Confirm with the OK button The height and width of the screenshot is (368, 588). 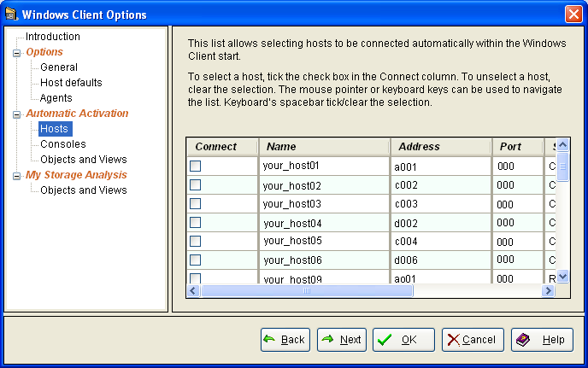[403, 340]
